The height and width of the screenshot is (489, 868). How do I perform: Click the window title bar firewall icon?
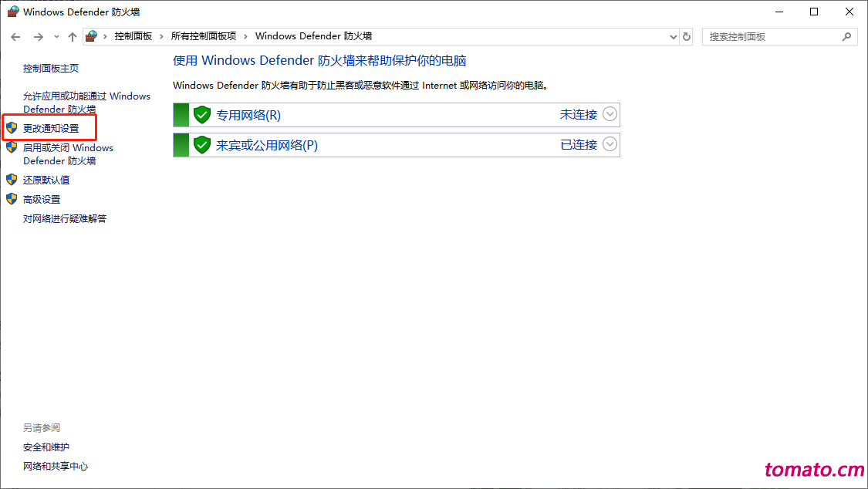(13, 12)
